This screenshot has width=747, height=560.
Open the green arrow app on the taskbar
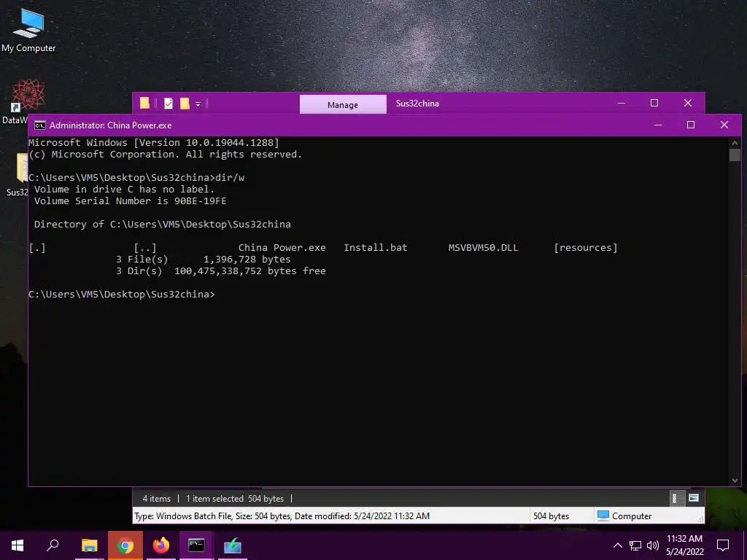click(x=233, y=545)
